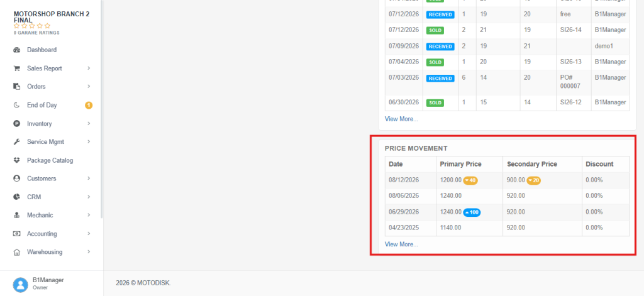Open the Package Catalog menu item

pos(50,160)
